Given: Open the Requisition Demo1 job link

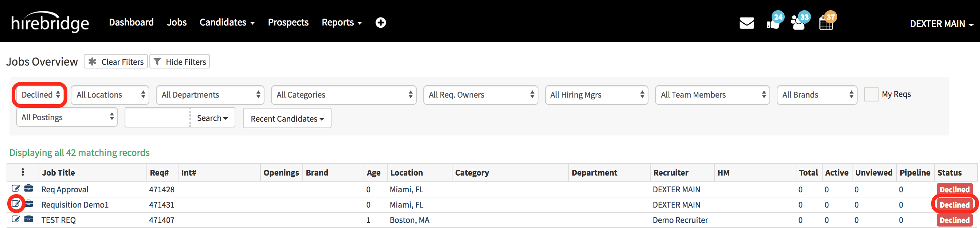Looking at the screenshot, I should click(75, 205).
